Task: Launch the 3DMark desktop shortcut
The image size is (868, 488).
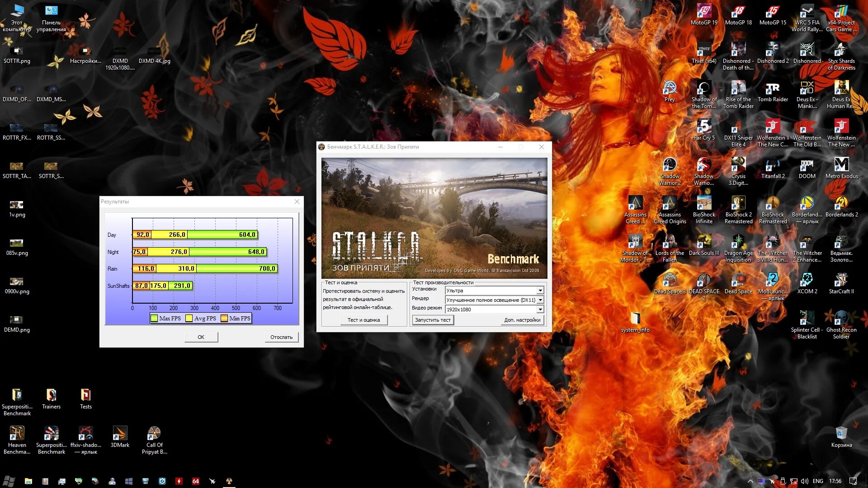Action: 120,437
